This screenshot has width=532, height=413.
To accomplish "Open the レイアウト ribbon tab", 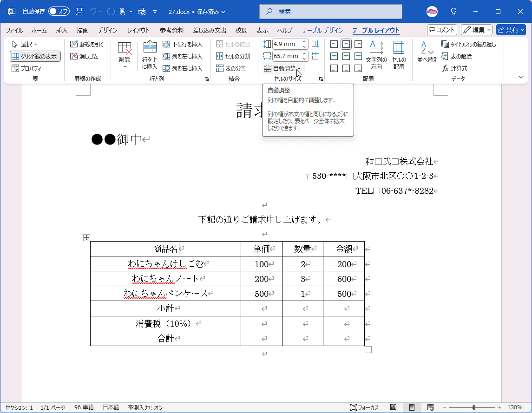I will point(138,30).
